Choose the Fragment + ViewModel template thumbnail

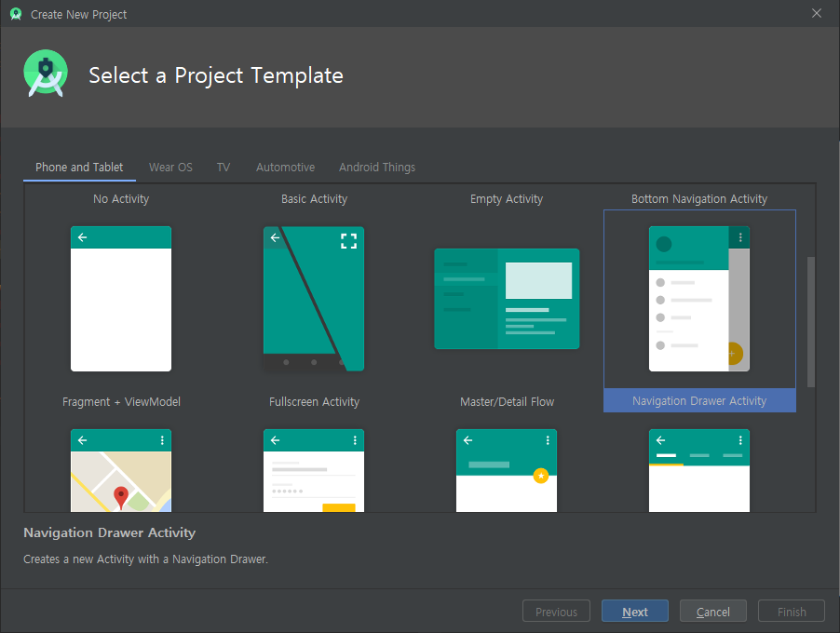tap(121, 299)
